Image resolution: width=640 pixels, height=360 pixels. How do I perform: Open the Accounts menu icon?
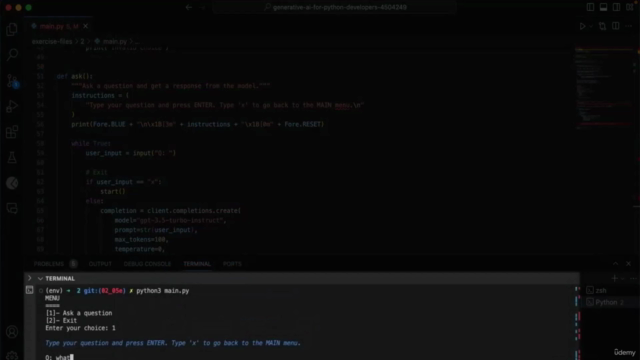[x=12, y=332]
